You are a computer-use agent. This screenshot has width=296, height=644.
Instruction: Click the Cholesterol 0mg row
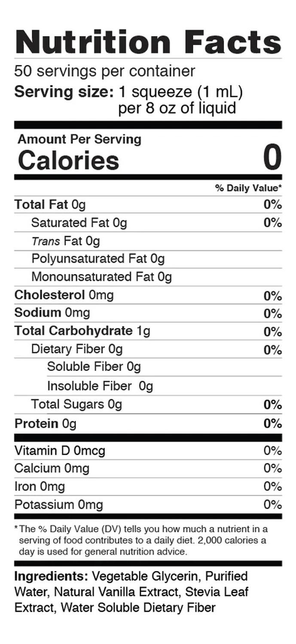click(64, 295)
